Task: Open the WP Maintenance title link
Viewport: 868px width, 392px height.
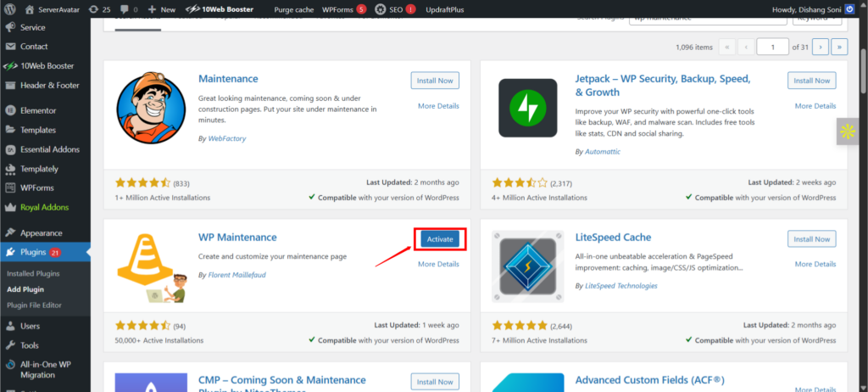Action: [237, 238]
